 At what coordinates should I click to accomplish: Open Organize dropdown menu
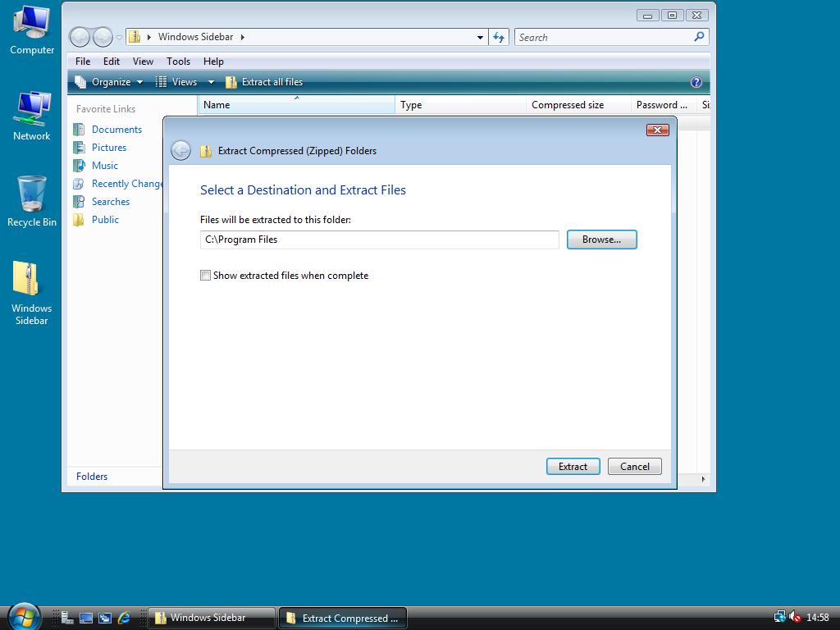109,82
